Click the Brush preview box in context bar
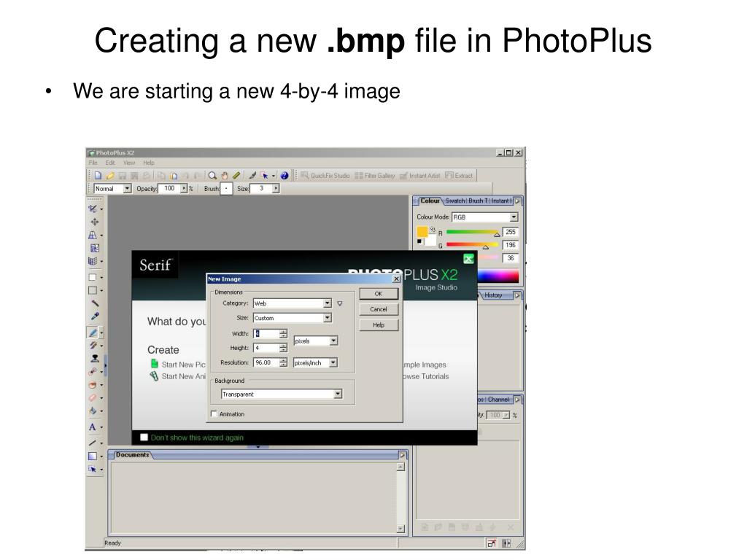 tap(226, 189)
